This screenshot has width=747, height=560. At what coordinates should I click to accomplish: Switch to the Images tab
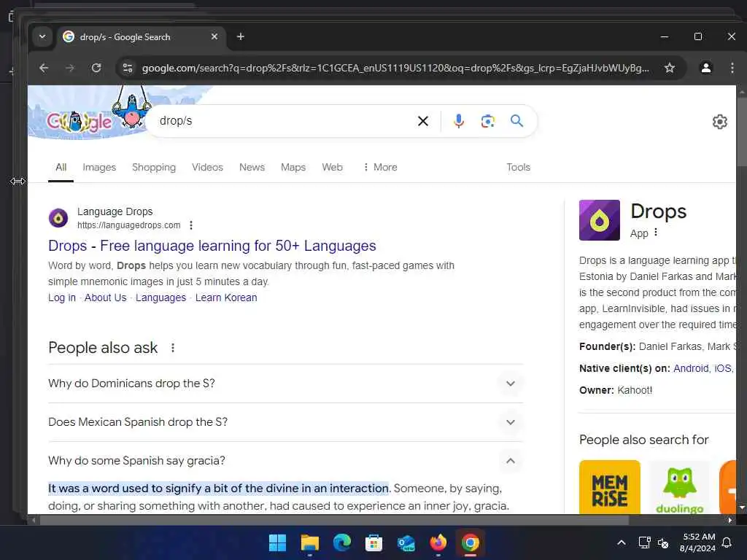[x=99, y=167]
